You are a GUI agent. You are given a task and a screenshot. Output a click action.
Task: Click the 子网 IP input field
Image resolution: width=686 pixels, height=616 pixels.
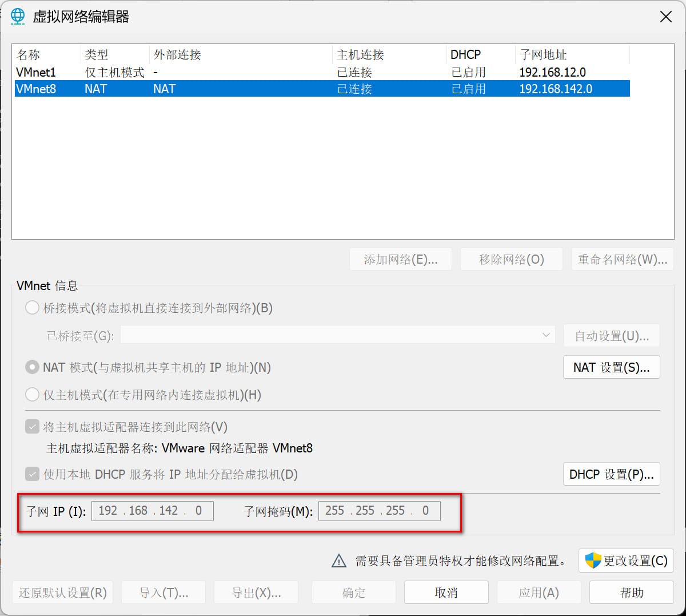point(152,511)
